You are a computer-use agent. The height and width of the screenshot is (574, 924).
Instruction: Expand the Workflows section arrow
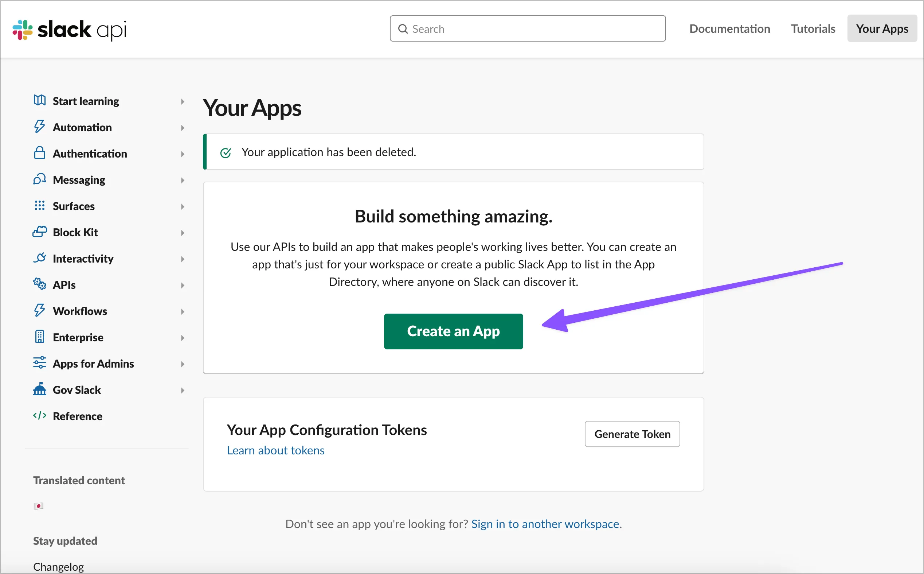(x=183, y=312)
